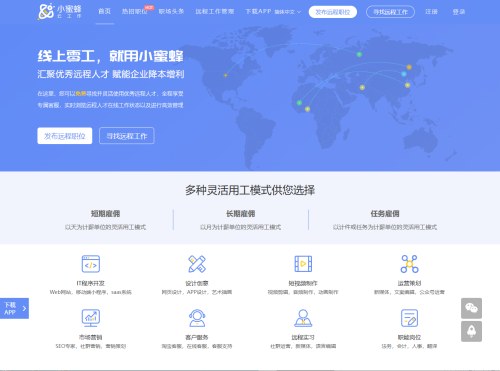Click the 小蜜蜂 bee logo in the header
This screenshot has width=500, height=371.
60,11
